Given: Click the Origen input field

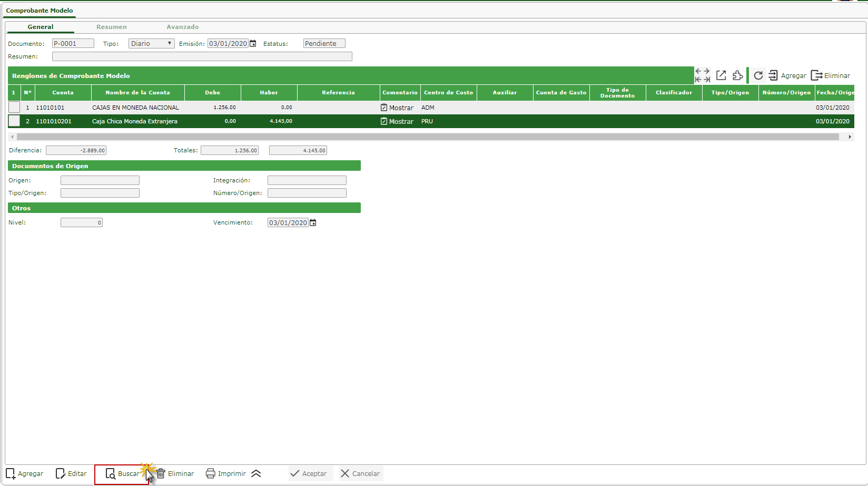Looking at the screenshot, I should [x=100, y=180].
